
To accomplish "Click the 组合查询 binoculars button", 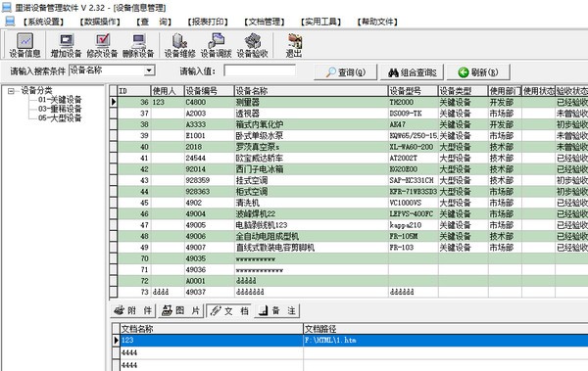I will click(x=412, y=72).
